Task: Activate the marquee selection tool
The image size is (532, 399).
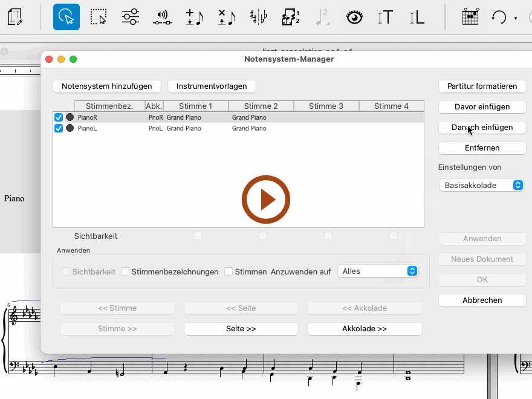Action: (98, 17)
